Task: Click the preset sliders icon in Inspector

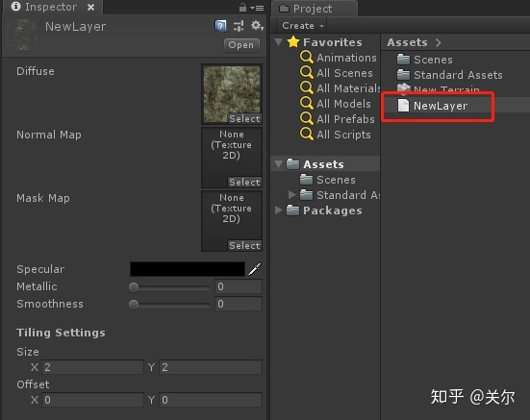Action: click(x=239, y=26)
